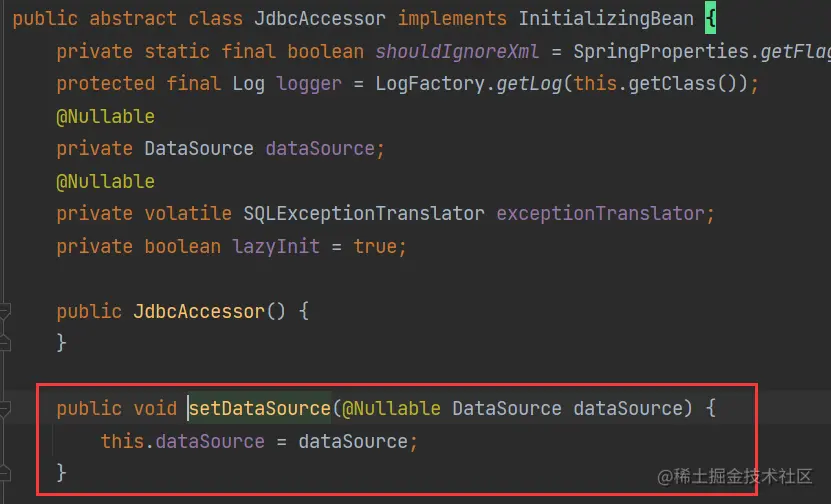
Task: Click the 'implements' keyword
Action: (452, 19)
